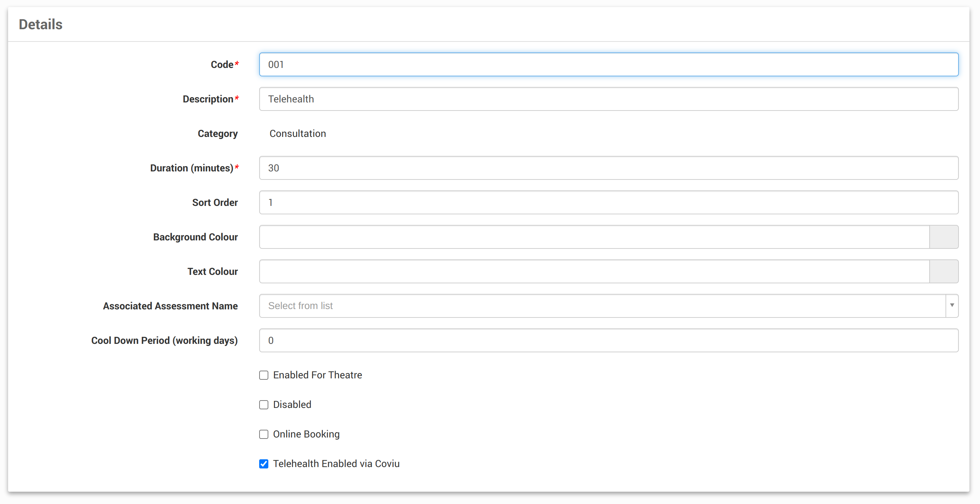Click the Disabled label text
The image size is (980, 504).
(292, 405)
